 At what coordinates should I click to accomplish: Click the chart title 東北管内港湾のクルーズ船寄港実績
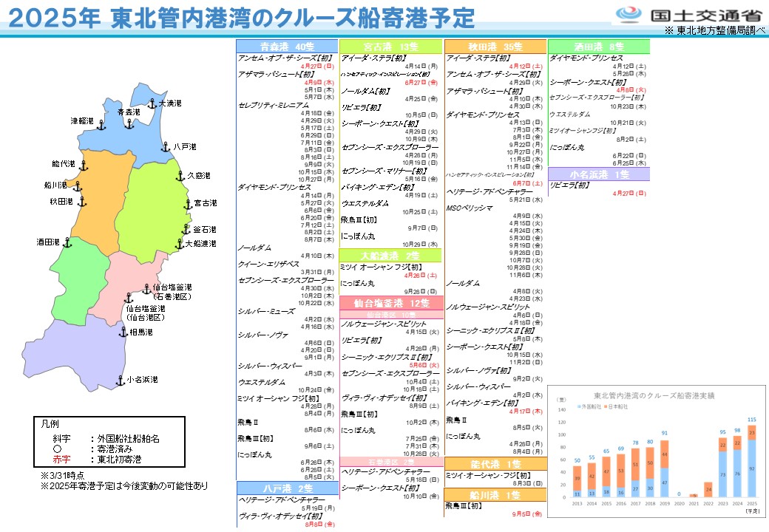(x=654, y=395)
